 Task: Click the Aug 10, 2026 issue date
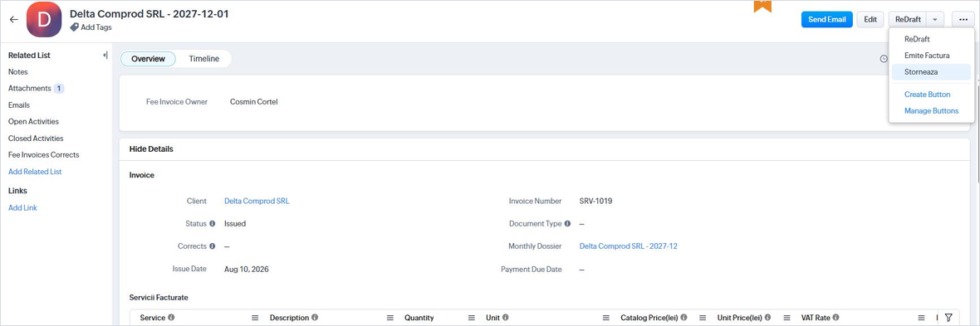pos(247,269)
